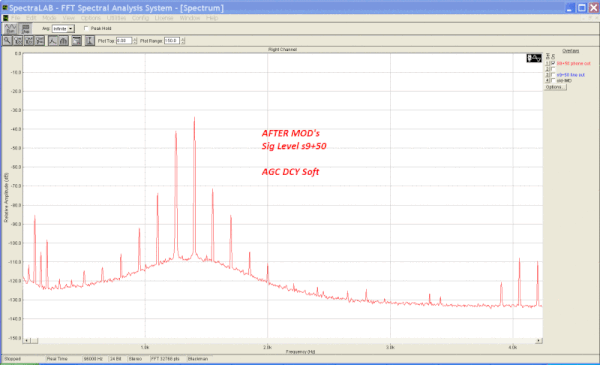Click the SpectraLAB document icon beside File
Viewport: 600px width, 365px height.
coord(5,18)
